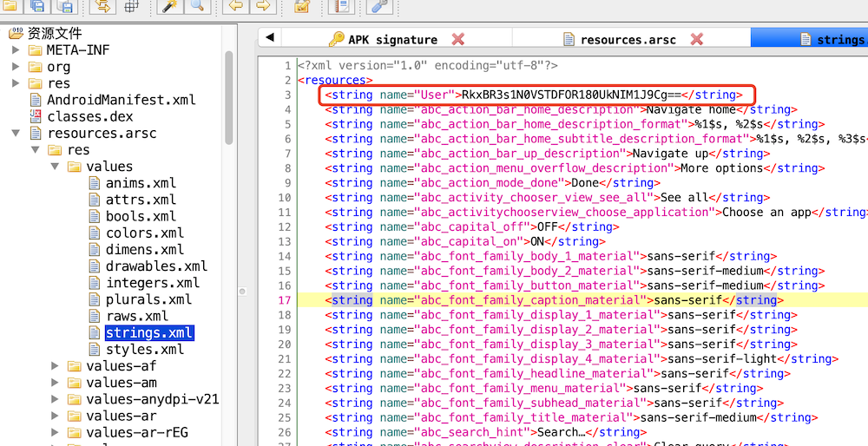Click the "Navigate home" string value
Image resolution: width=868 pixels, height=446 pixels.
(x=692, y=109)
